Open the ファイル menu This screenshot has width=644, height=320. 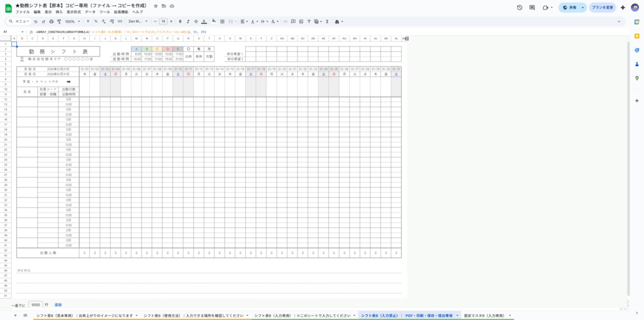[x=23, y=12]
